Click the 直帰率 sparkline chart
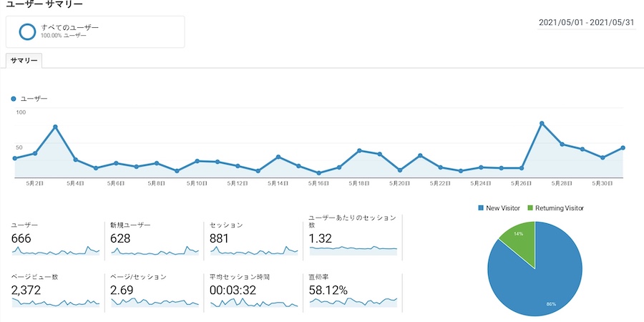Viewport: 644px width, 322px height. click(353, 302)
